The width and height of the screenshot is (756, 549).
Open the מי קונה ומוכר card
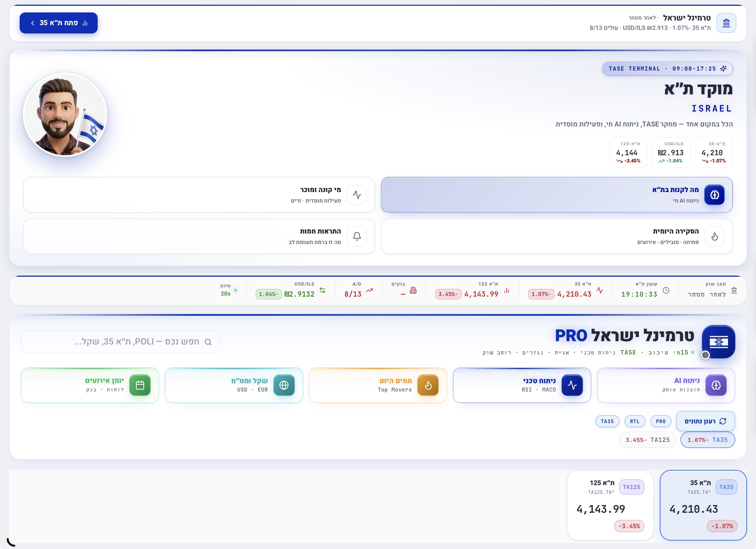tap(199, 195)
